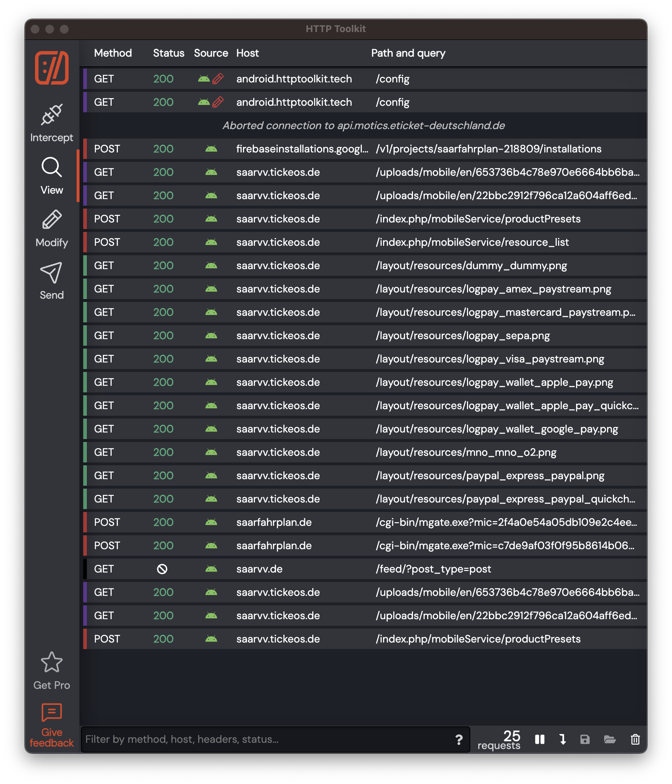This screenshot has height=784, width=672.
Task: Clear all requests with the trash icon
Action: coord(635,740)
